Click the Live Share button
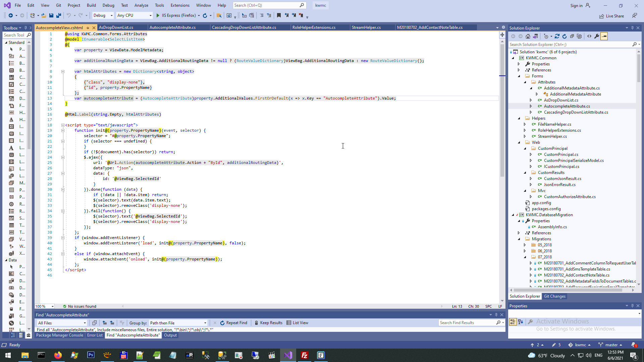644x362 pixels. tap(611, 16)
